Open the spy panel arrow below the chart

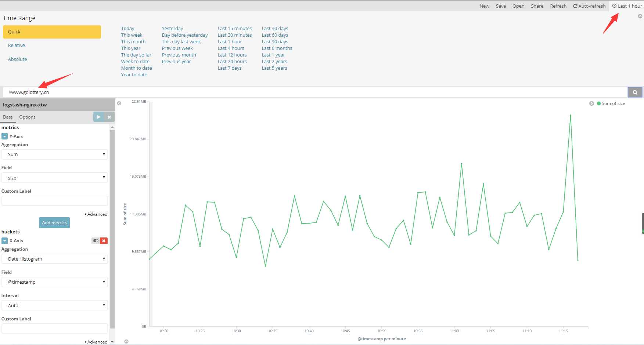pos(126,341)
